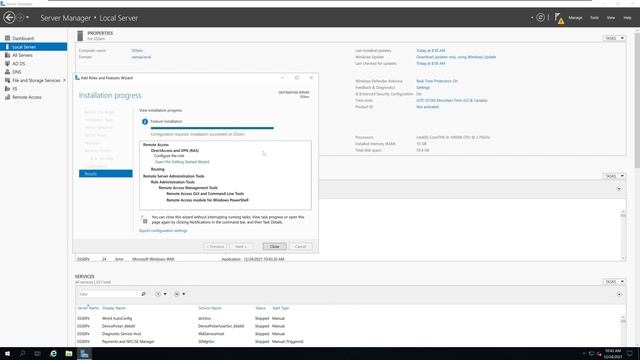
Task: Open the Notifications flag with warning
Action: [x=559, y=18]
